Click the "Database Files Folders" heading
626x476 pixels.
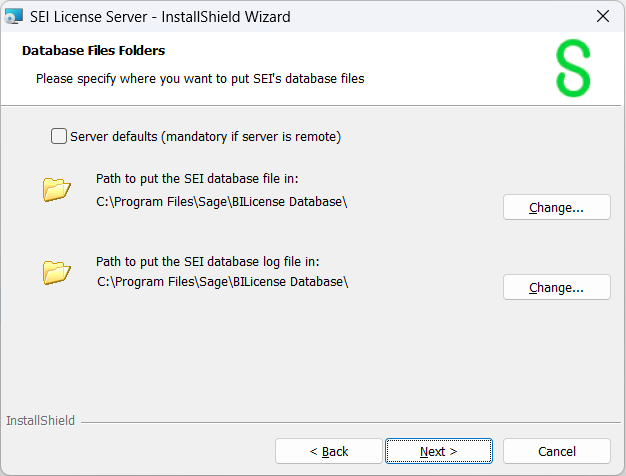pos(93,50)
